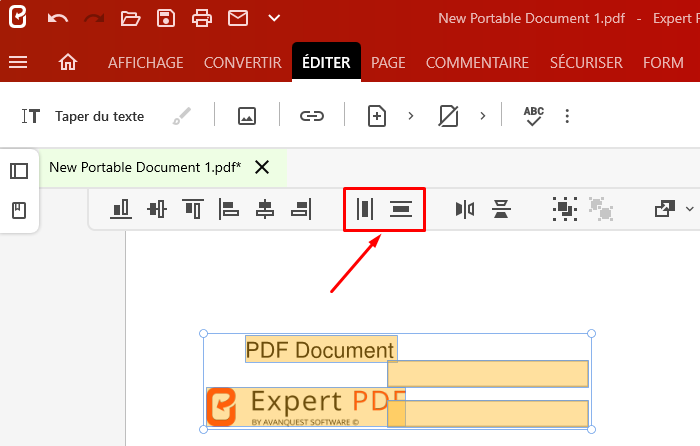The width and height of the screenshot is (700, 446).
Task: Click the greyed ungroup objects icon
Action: tap(601, 209)
